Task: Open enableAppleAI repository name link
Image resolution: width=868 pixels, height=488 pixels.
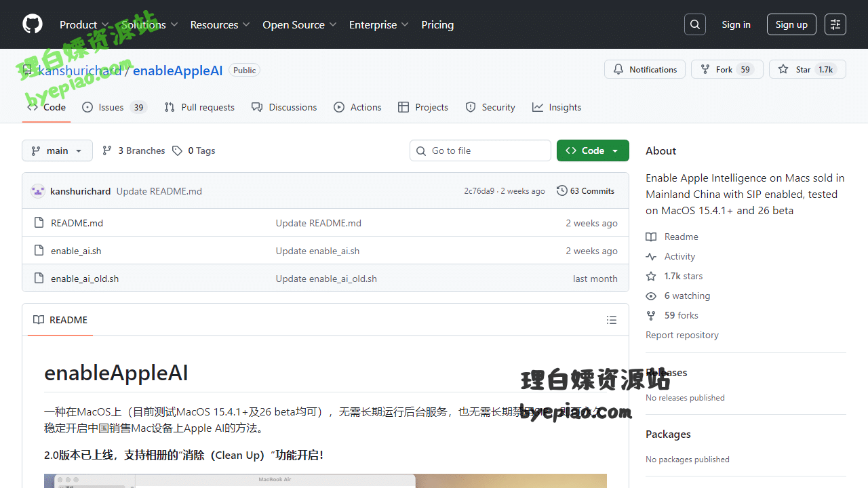Action: click(178, 70)
